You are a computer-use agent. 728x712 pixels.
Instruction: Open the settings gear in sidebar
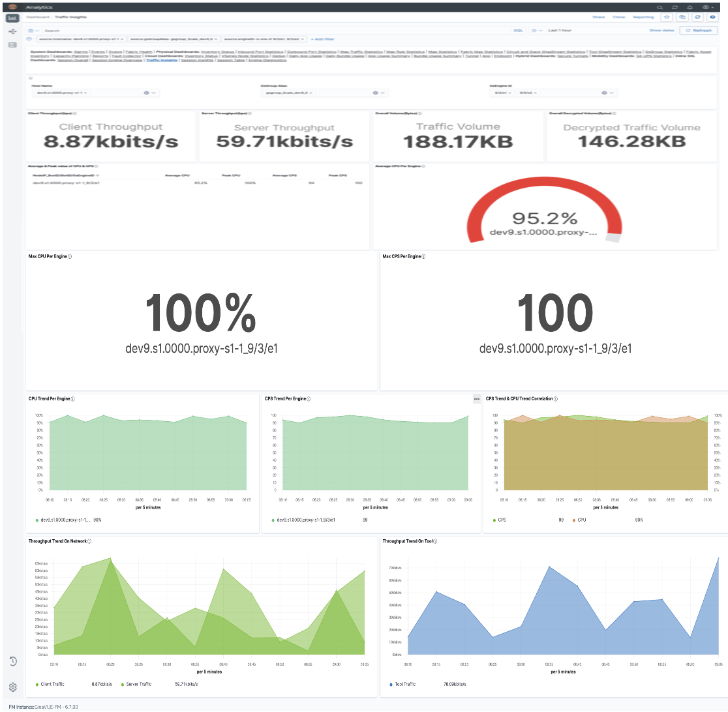pos(13,687)
